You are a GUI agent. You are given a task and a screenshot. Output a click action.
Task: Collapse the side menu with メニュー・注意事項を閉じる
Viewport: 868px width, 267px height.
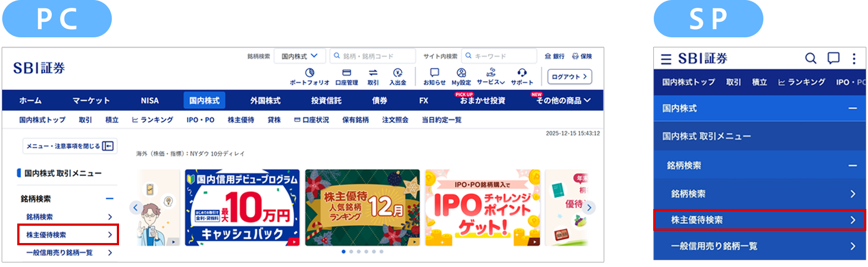[x=69, y=146]
